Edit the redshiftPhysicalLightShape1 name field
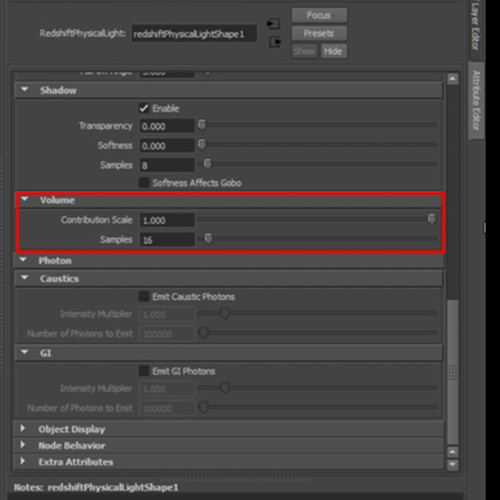 (x=194, y=34)
